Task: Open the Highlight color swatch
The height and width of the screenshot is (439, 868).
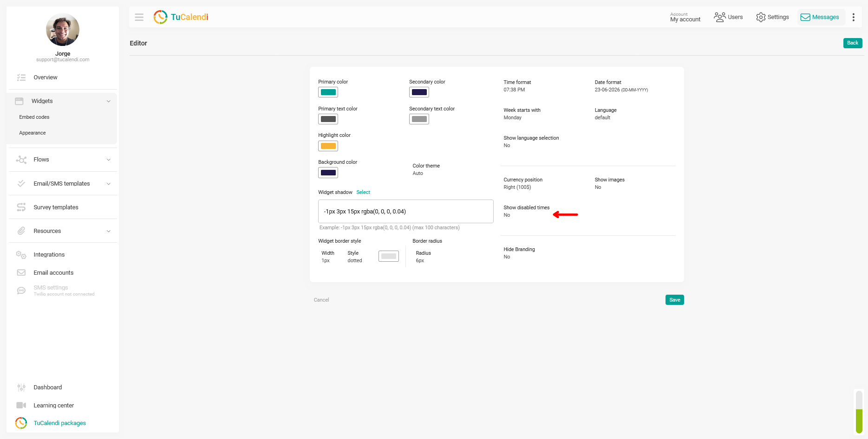Action: [x=328, y=146]
